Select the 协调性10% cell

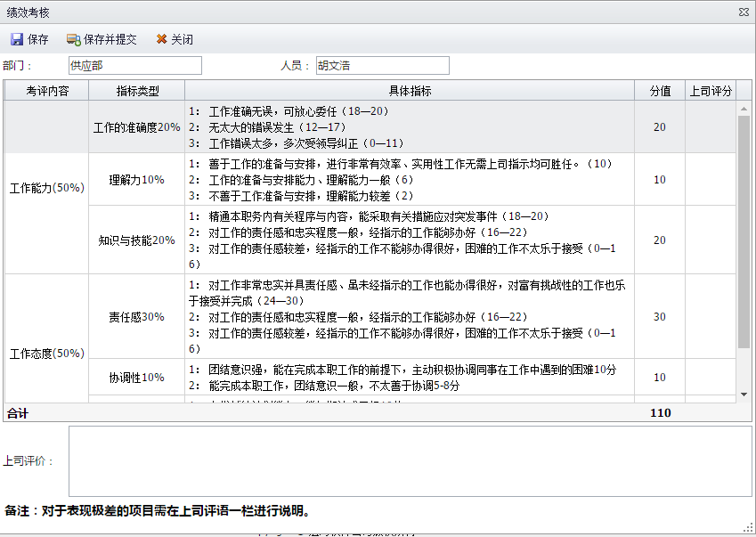[x=137, y=378]
